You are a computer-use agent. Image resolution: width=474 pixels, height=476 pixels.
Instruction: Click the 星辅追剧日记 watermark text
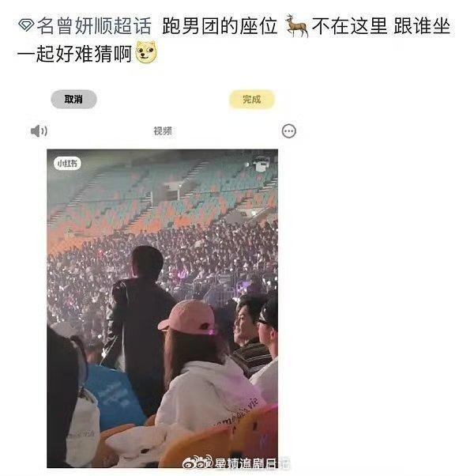252,463
